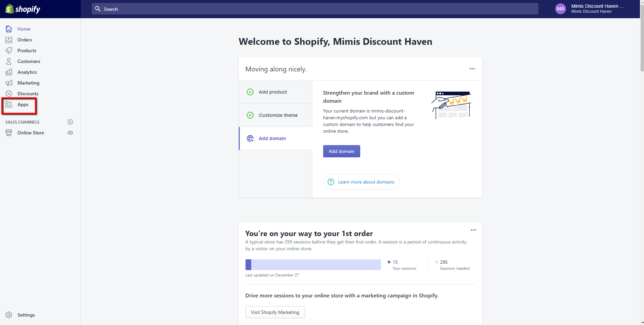Click the Add product checkmark
The width and height of the screenshot is (644, 325).
pos(250,92)
